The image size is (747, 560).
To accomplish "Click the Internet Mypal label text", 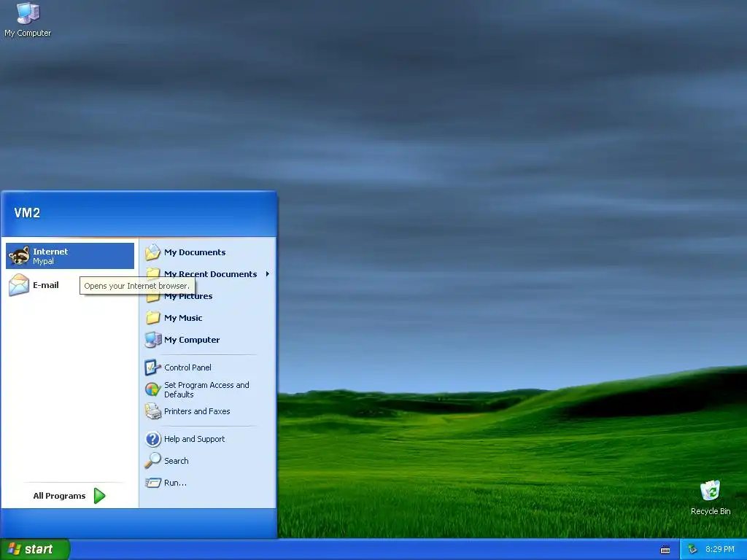I will (x=50, y=256).
